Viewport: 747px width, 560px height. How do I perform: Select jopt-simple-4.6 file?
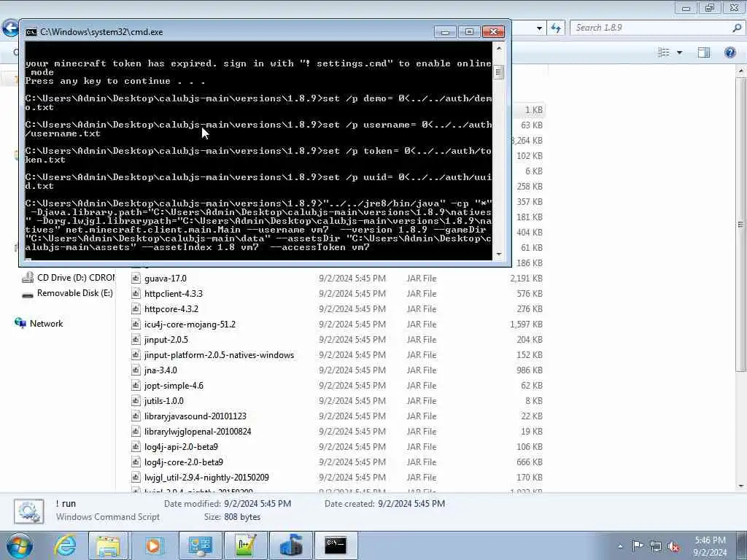tap(174, 385)
